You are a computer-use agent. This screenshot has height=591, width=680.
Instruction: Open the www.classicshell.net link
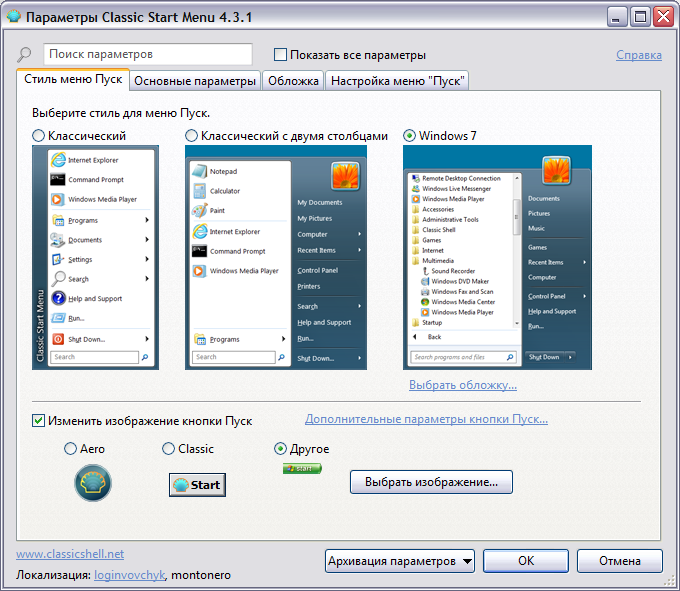(x=70, y=554)
